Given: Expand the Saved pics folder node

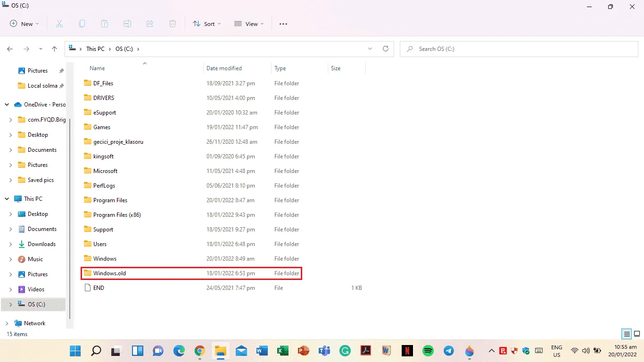Looking at the screenshot, I should 11,180.
